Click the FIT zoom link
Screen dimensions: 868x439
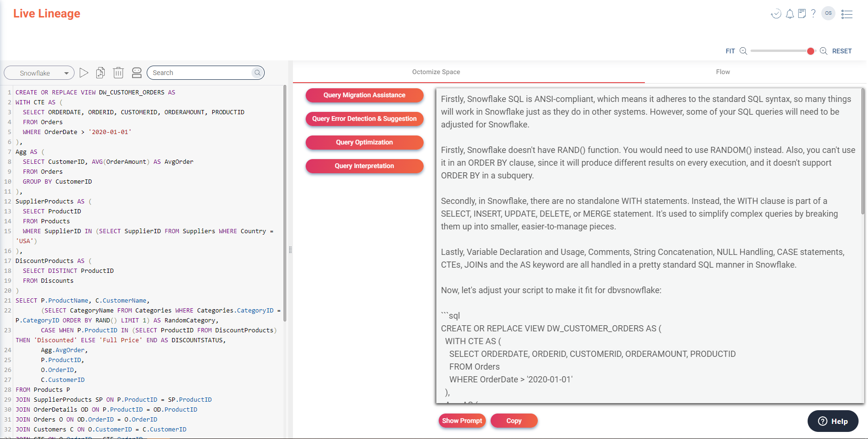(x=730, y=51)
